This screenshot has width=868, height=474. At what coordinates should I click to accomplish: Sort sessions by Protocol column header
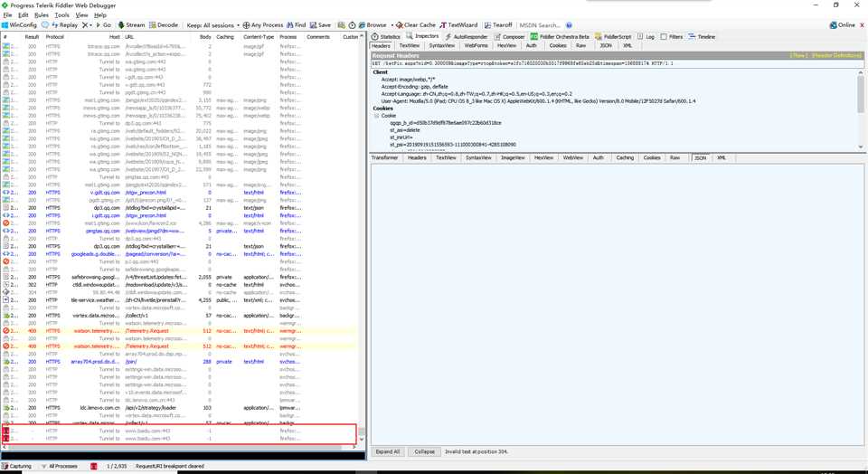(55, 37)
